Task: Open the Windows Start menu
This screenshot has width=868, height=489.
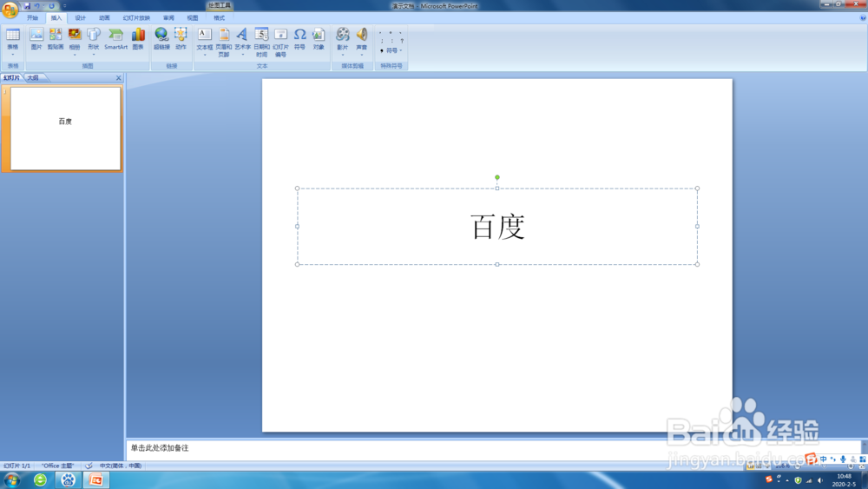Action: pos(11,479)
